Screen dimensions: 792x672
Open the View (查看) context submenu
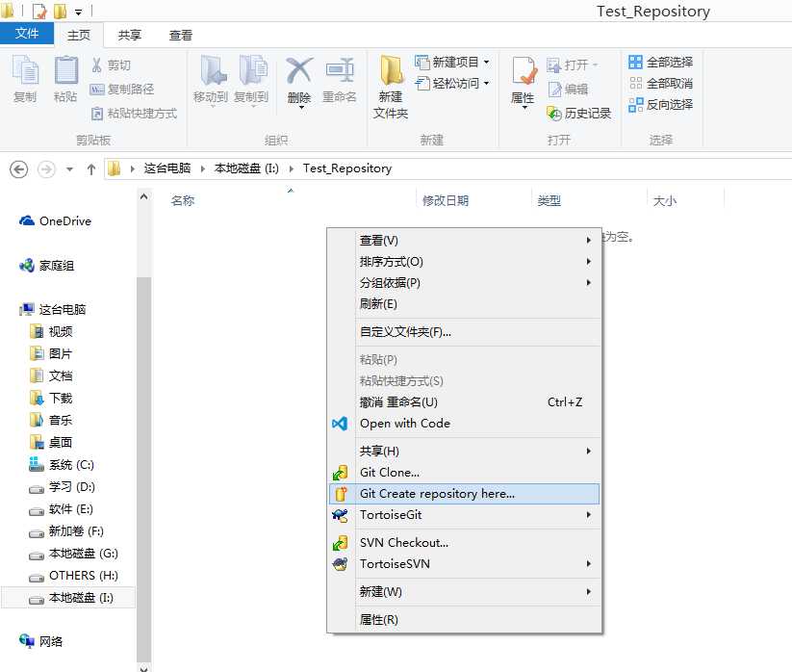[464, 241]
